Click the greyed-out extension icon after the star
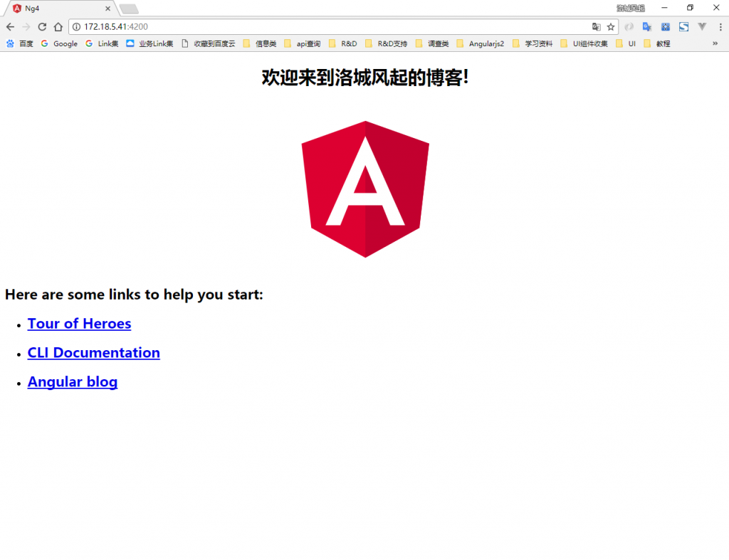This screenshot has width=729, height=560. 629,27
